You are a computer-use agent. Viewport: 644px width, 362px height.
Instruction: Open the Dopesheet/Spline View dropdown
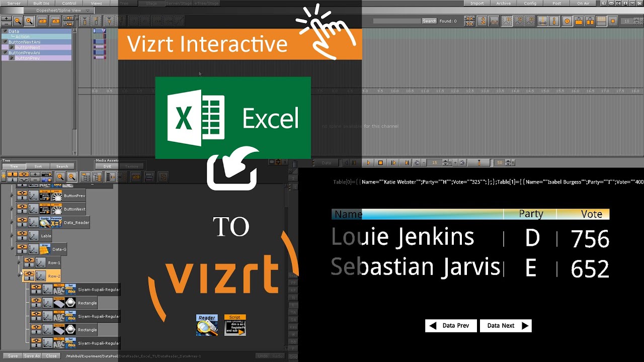tap(59, 10)
